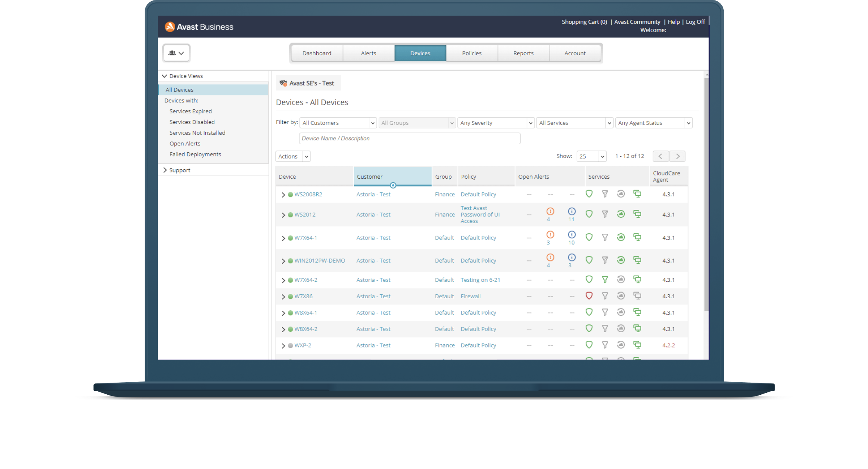
Task: Click the orange warning alert icon for WIN2012PW-DEMO
Action: click(x=550, y=258)
